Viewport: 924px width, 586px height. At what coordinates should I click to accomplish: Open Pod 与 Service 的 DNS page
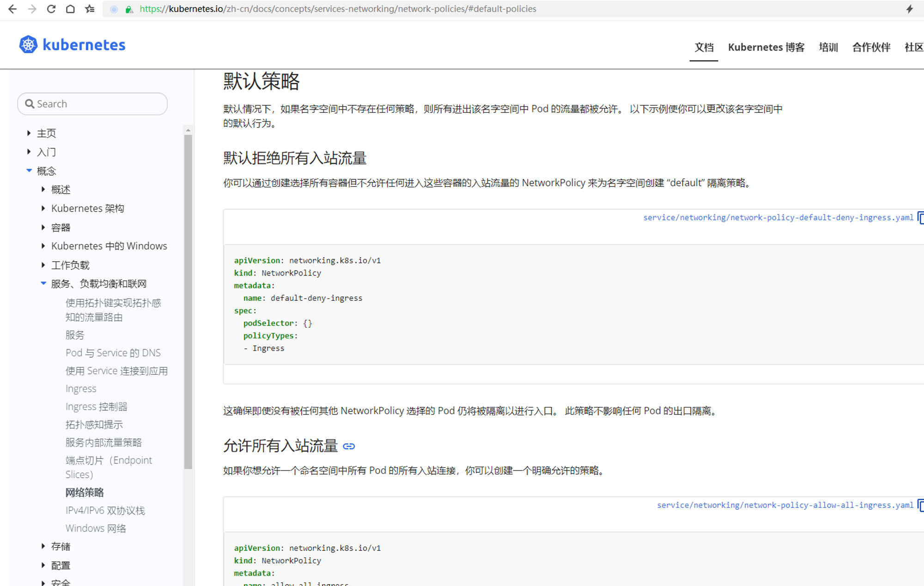113,353
